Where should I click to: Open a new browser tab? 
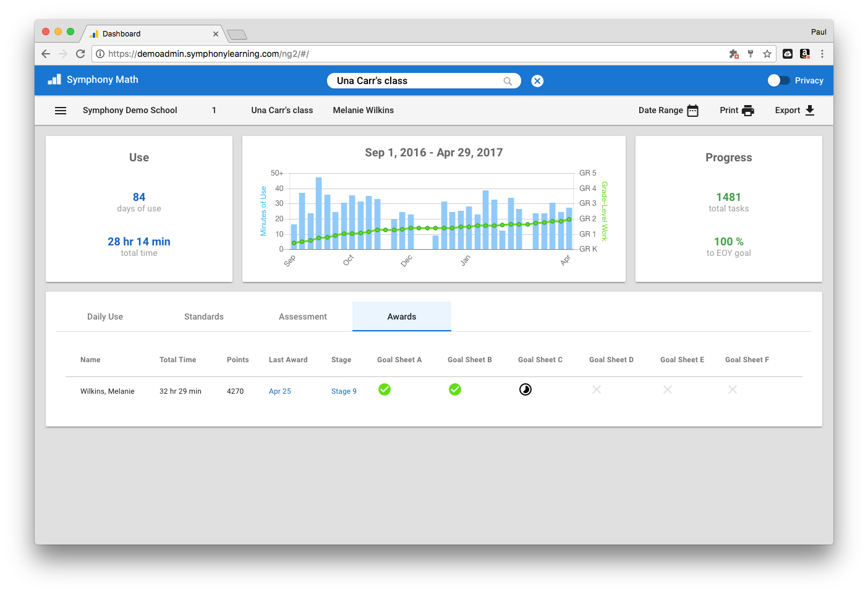pyautogui.click(x=237, y=34)
